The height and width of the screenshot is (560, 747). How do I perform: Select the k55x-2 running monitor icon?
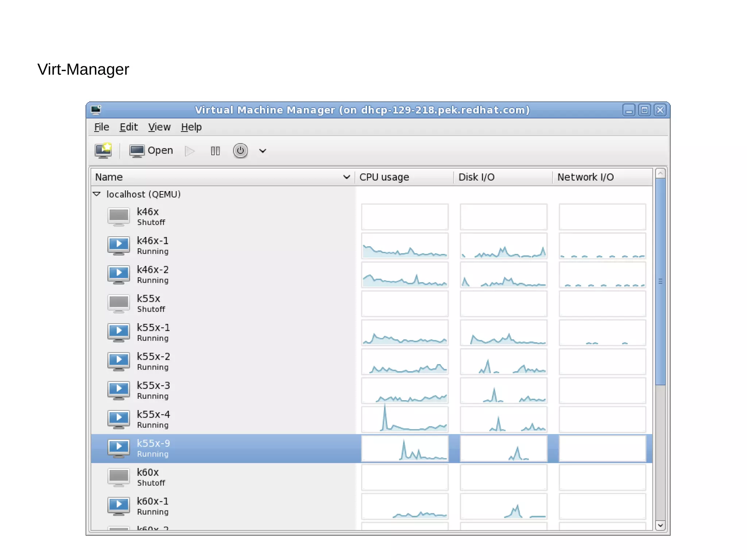coord(119,362)
